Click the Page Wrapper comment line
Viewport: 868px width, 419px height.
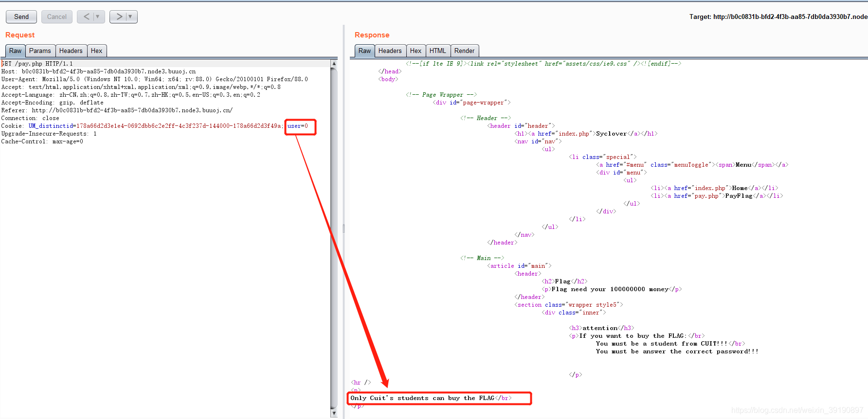pyautogui.click(x=441, y=95)
